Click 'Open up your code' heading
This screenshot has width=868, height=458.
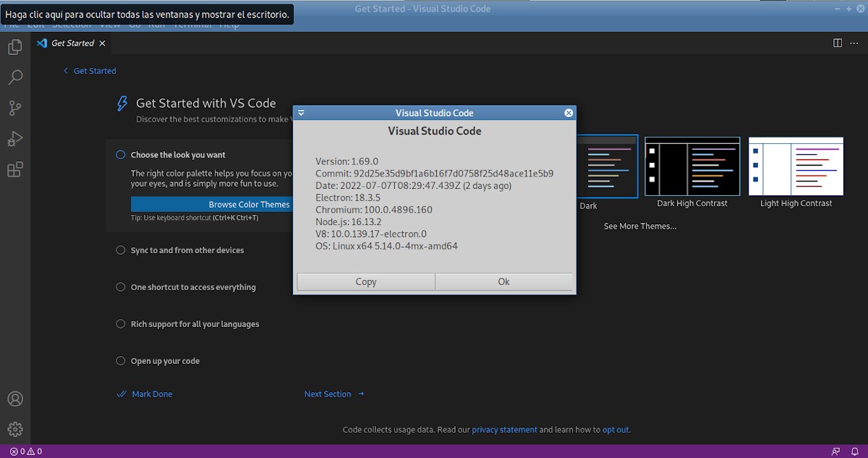coord(165,361)
